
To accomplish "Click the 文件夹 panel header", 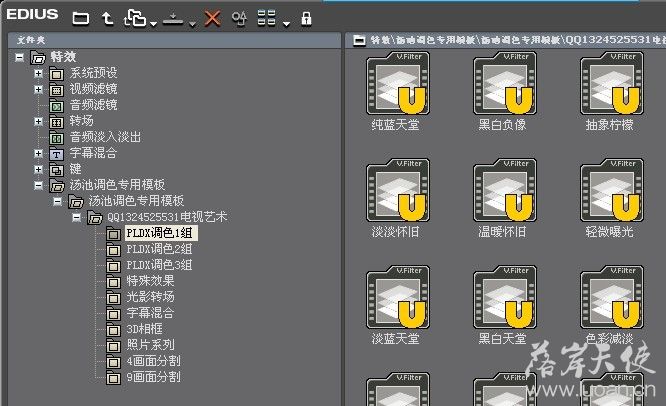I will tap(175, 40).
